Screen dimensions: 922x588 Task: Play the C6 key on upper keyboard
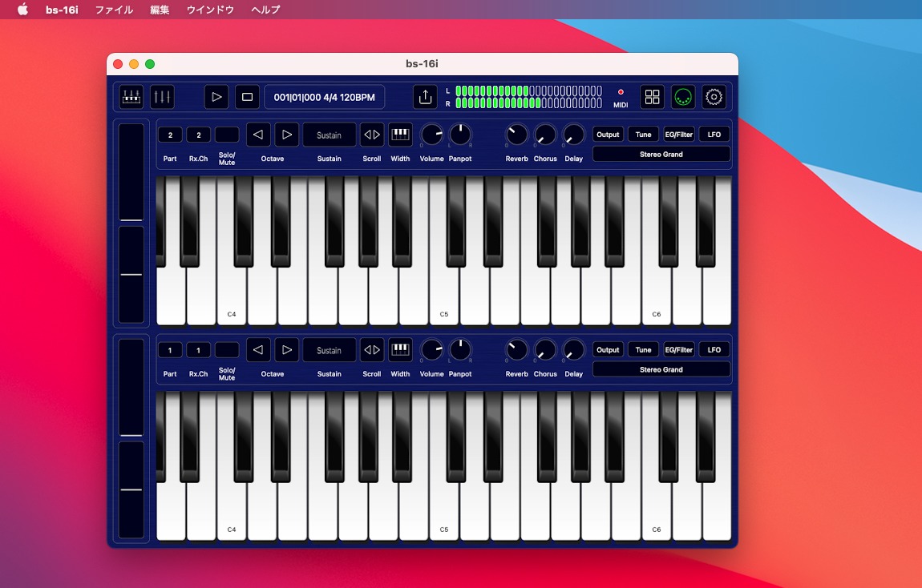tap(656, 294)
